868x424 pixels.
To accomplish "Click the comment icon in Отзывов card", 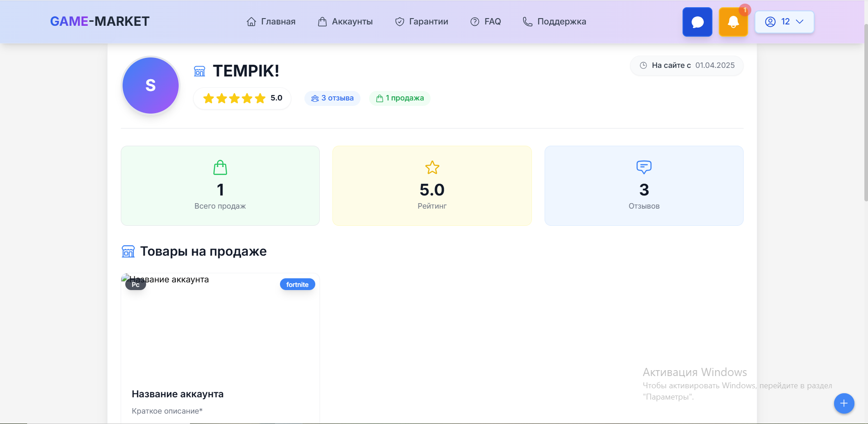I will coord(644,167).
